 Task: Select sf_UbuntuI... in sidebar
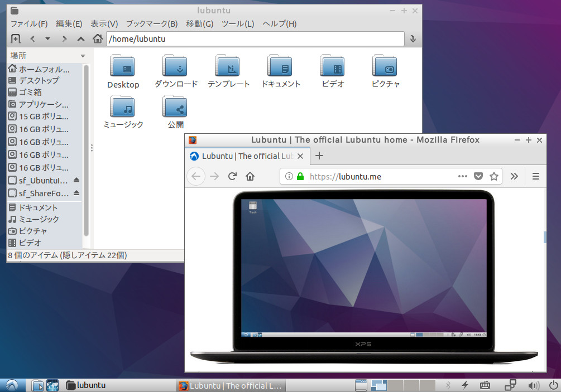tap(39, 181)
